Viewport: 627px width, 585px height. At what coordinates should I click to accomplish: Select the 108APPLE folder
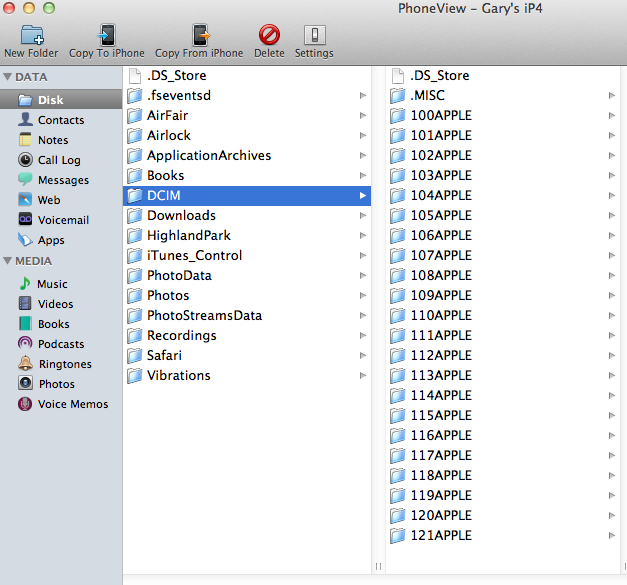point(503,276)
